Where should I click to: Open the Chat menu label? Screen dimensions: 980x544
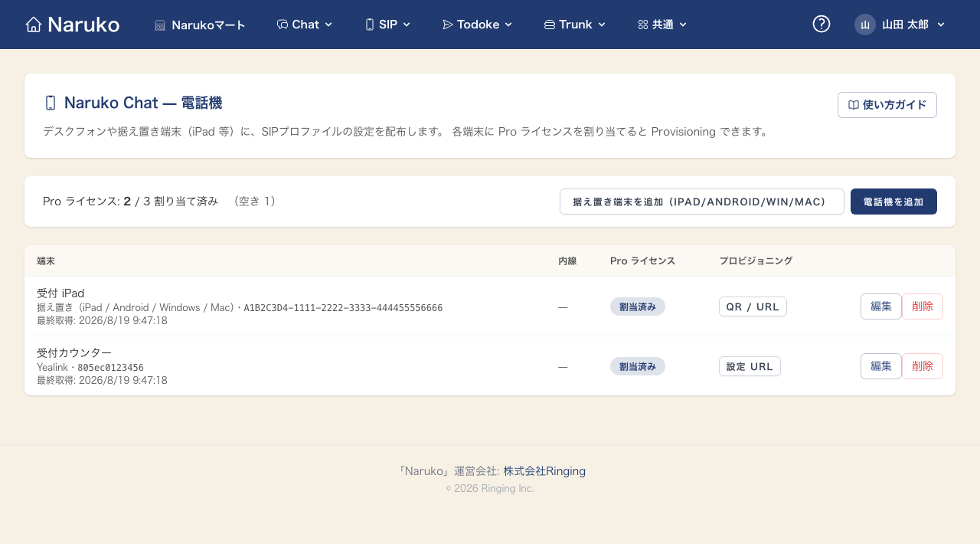pos(305,25)
